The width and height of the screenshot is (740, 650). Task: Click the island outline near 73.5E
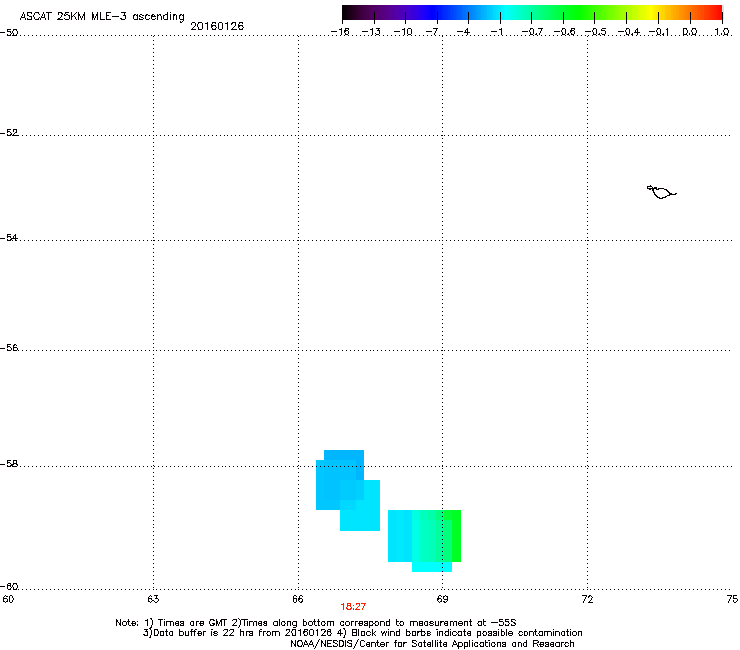tap(661, 192)
